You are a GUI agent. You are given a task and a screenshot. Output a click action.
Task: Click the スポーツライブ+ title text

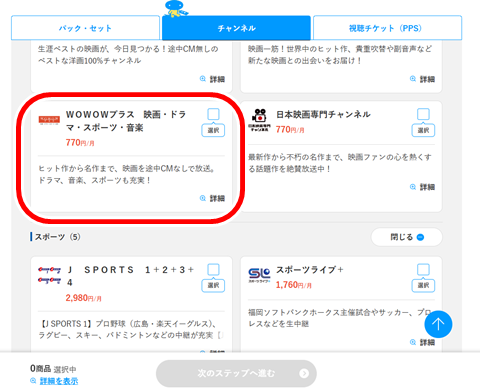(310, 270)
